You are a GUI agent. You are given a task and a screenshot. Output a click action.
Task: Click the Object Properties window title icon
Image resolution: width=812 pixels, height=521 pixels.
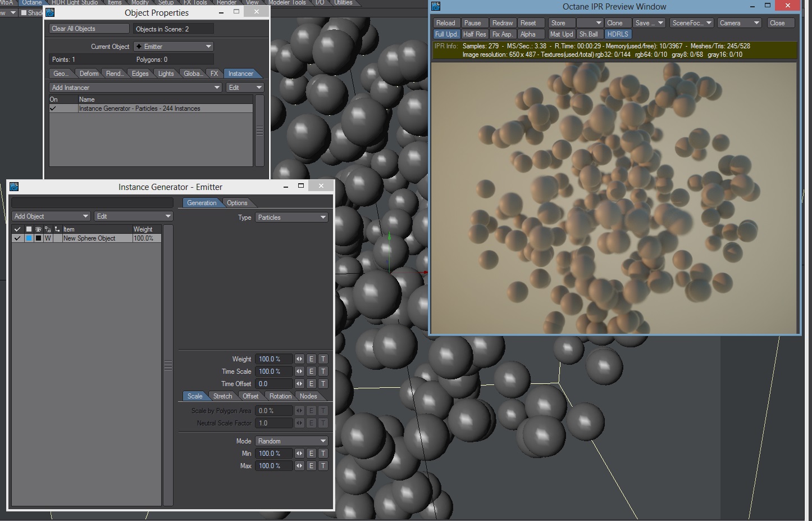coord(50,12)
